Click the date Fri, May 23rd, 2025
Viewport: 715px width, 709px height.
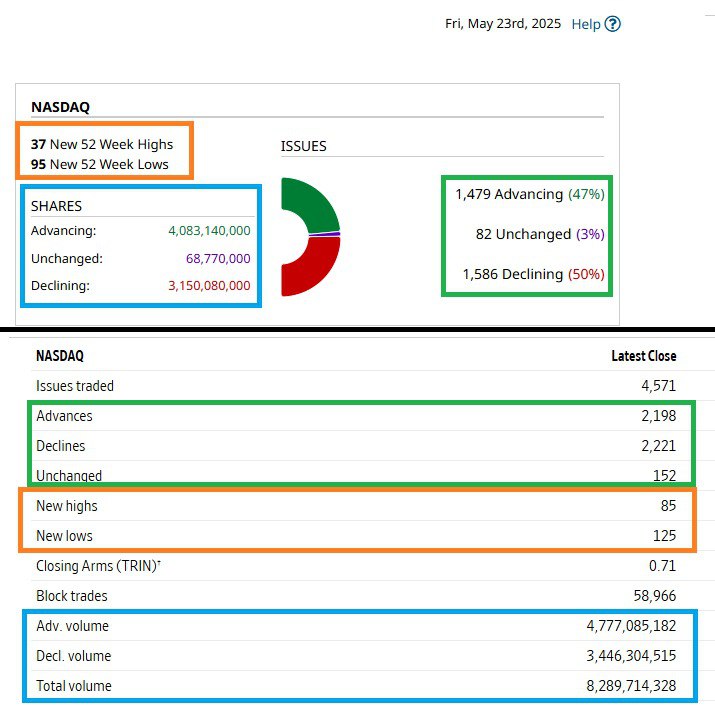coord(503,24)
